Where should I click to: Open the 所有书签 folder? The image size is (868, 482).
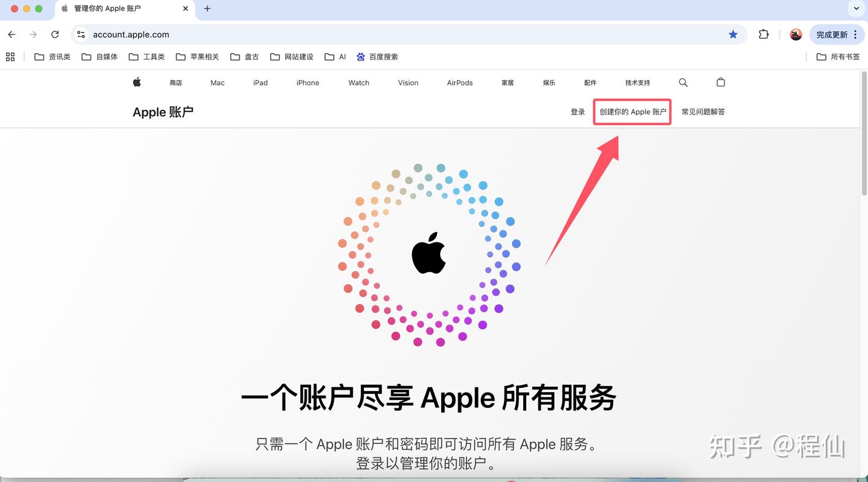pyautogui.click(x=838, y=57)
